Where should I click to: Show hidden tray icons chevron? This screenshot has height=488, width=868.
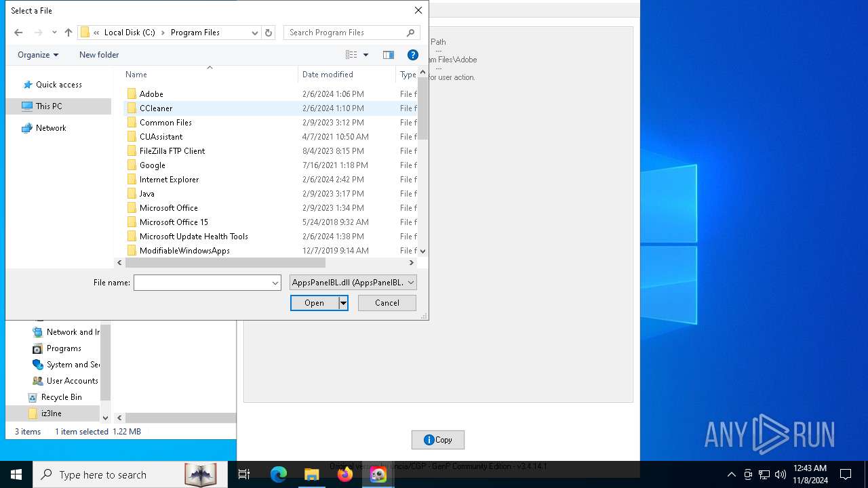[731, 474]
